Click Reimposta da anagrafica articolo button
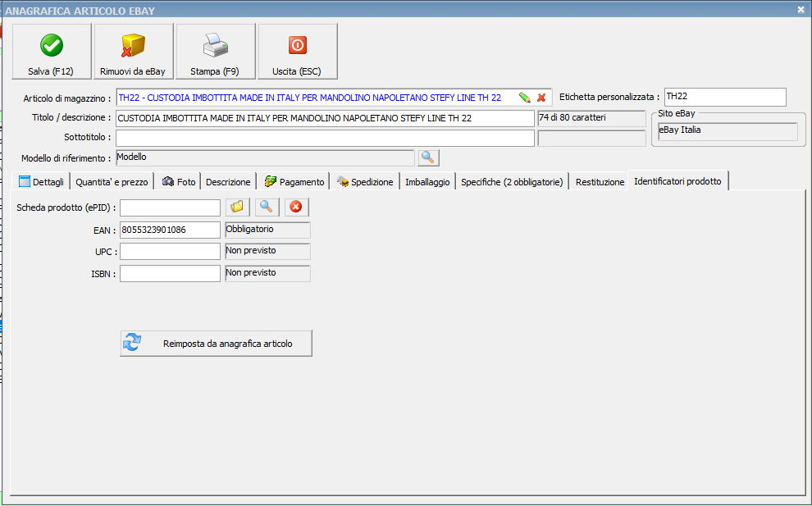The height and width of the screenshot is (506, 812). tap(216, 344)
